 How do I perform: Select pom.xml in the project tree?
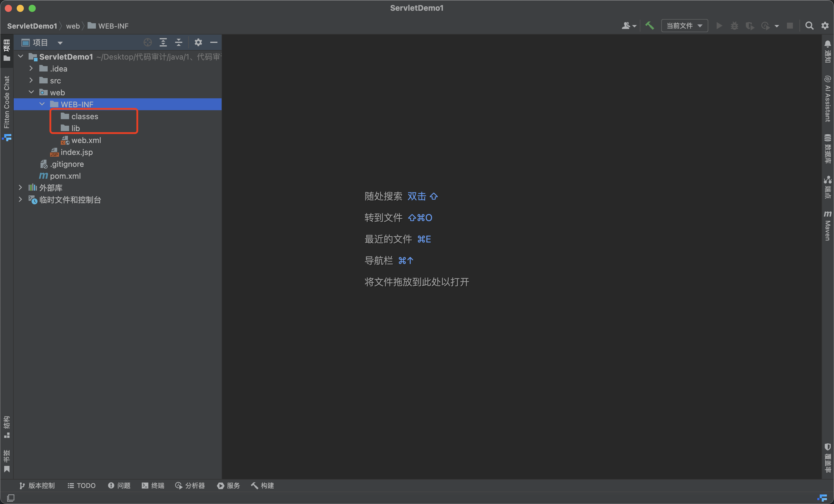click(x=65, y=176)
